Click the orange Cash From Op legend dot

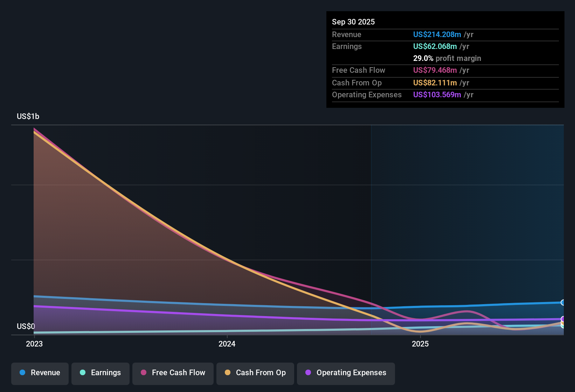tap(228, 373)
